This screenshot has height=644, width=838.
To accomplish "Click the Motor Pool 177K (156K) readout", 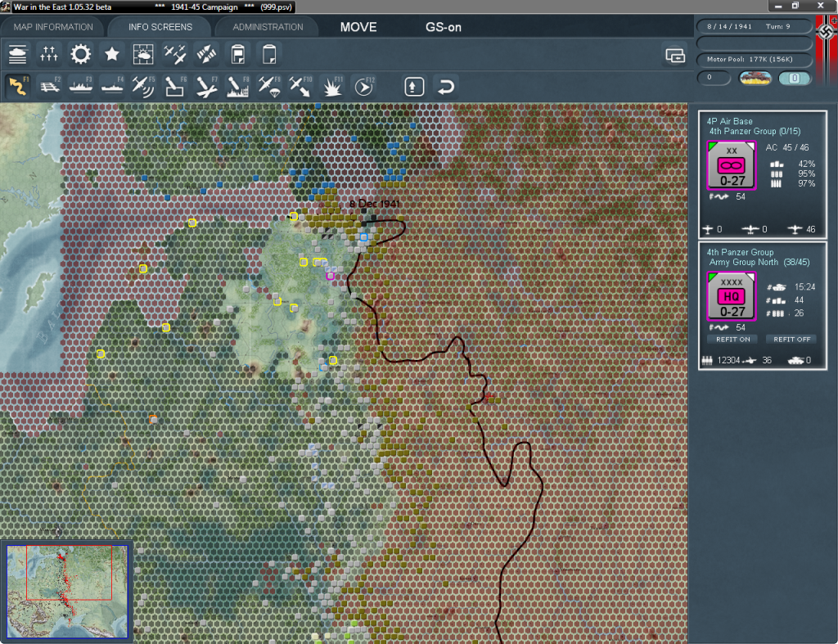I will click(x=754, y=59).
